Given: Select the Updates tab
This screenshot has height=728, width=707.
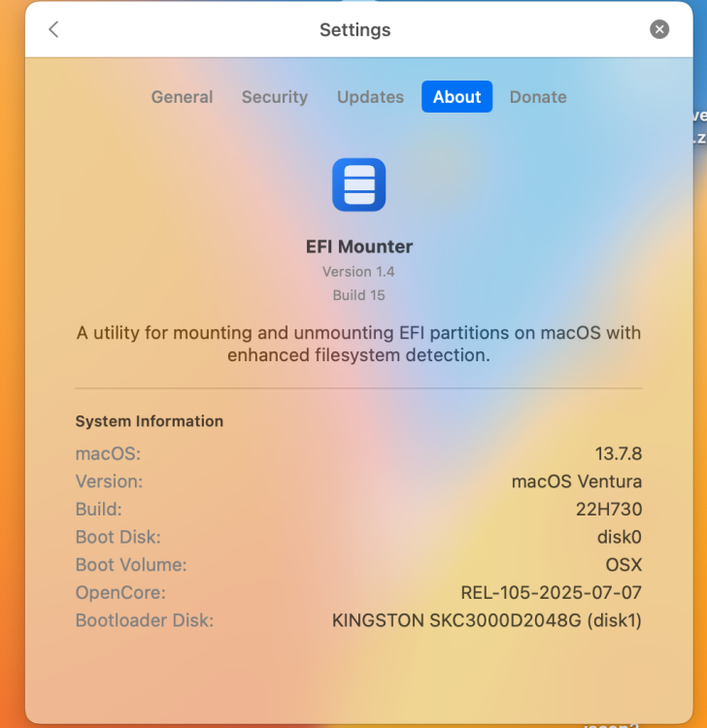Looking at the screenshot, I should pos(370,96).
